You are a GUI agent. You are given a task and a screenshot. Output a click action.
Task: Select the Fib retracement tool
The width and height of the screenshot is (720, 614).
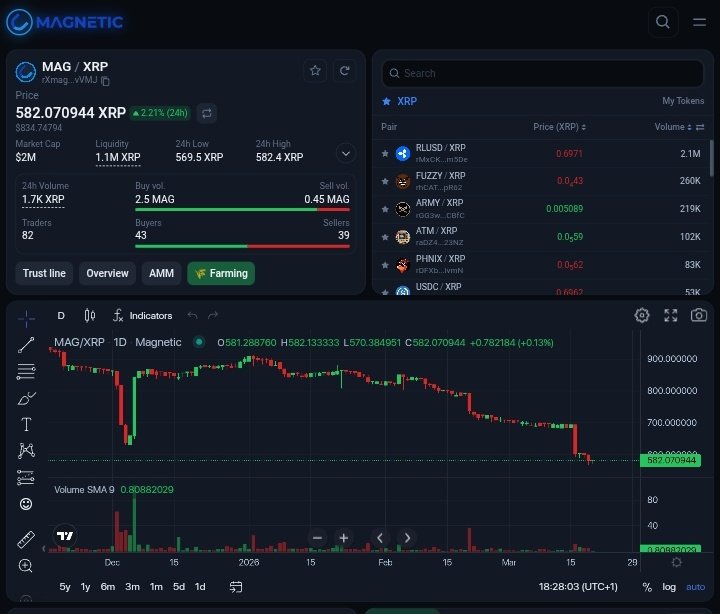coord(26,372)
